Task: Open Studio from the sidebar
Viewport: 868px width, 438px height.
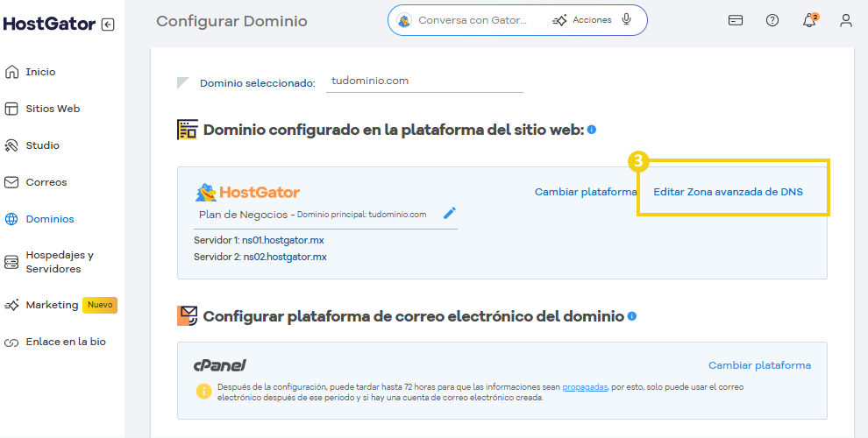Action: (x=42, y=145)
